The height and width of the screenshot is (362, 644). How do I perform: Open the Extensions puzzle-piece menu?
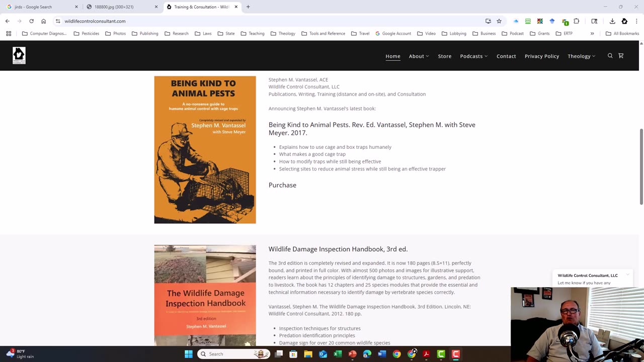(577, 21)
